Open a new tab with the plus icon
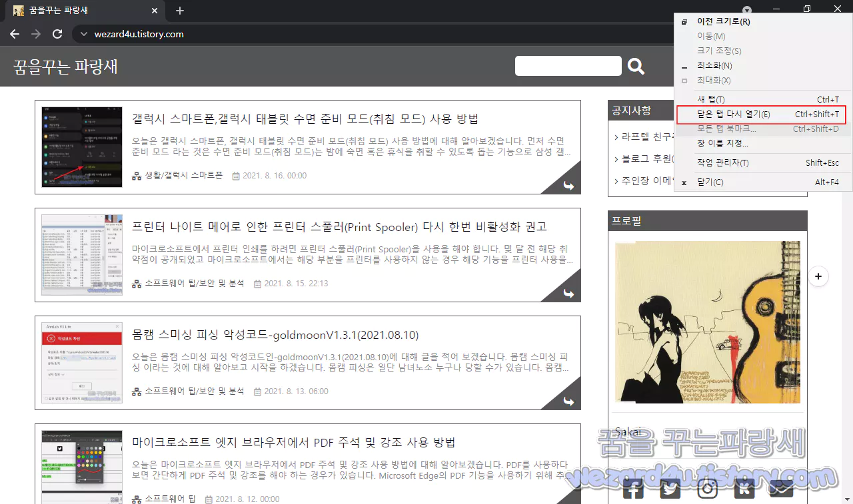 coord(179,11)
